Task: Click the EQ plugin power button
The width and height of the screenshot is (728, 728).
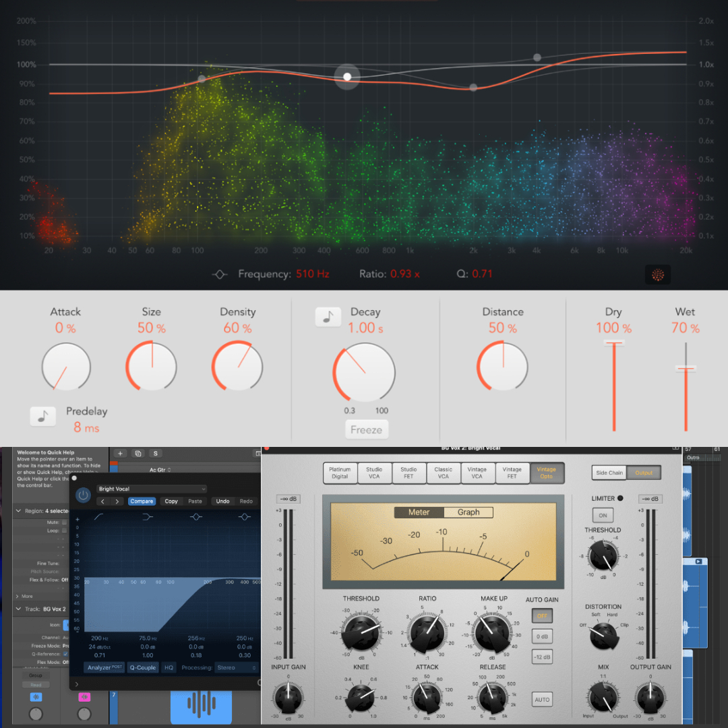Action: (83, 495)
